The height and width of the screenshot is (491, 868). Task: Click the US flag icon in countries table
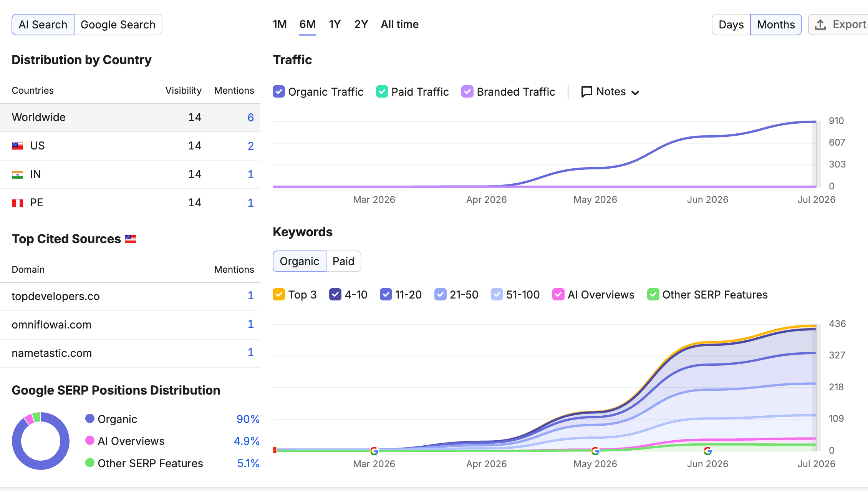pos(18,146)
